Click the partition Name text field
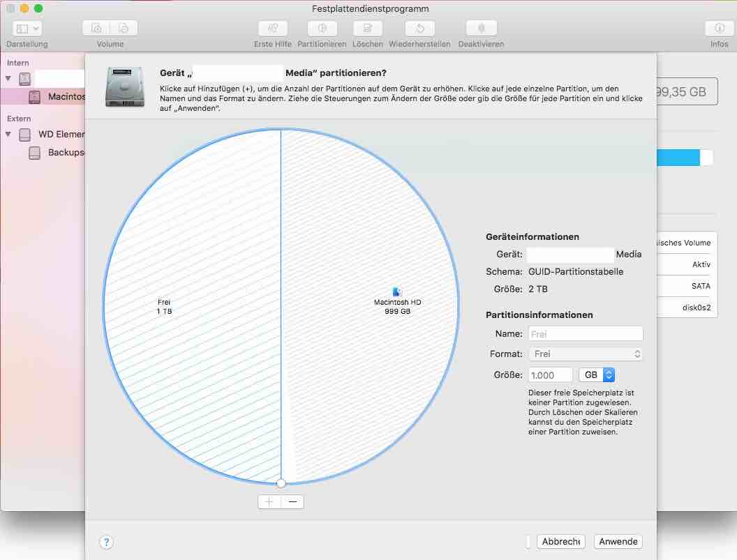 point(586,334)
